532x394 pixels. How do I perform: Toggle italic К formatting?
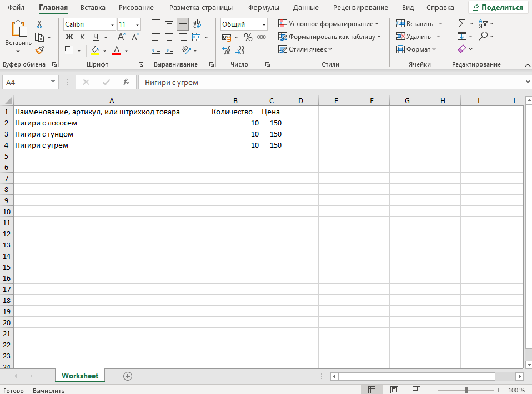[x=82, y=37]
